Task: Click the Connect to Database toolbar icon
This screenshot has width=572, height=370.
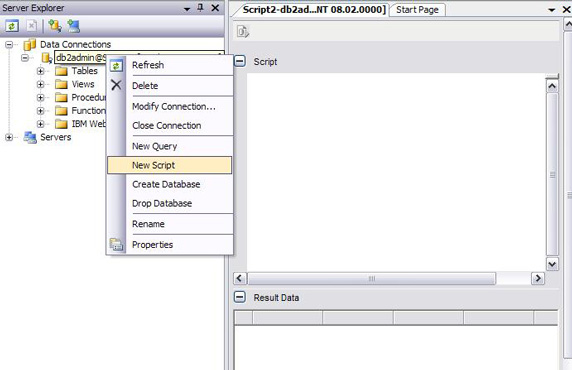Action: click(55, 26)
